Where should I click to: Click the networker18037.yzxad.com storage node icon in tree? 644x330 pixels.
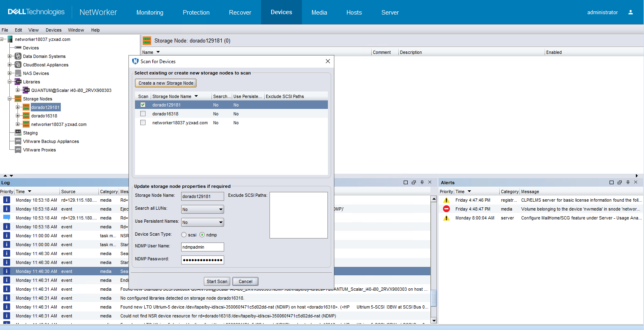(x=26, y=124)
